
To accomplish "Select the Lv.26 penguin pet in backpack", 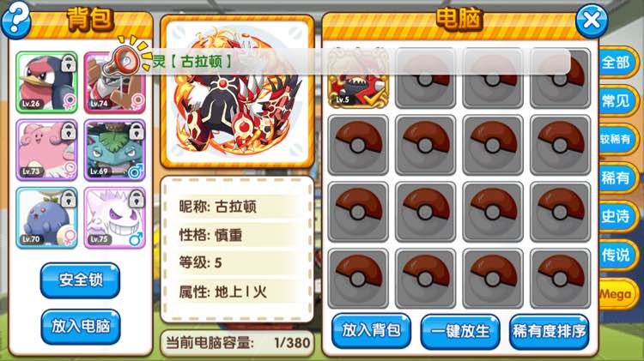I will pos(47,82).
